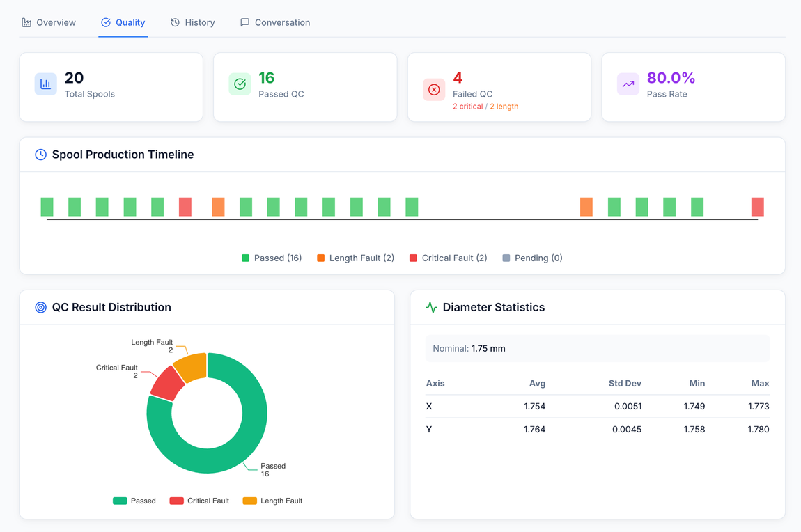Click the Std Dev column header
This screenshot has width=801, height=532.
coord(625,384)
